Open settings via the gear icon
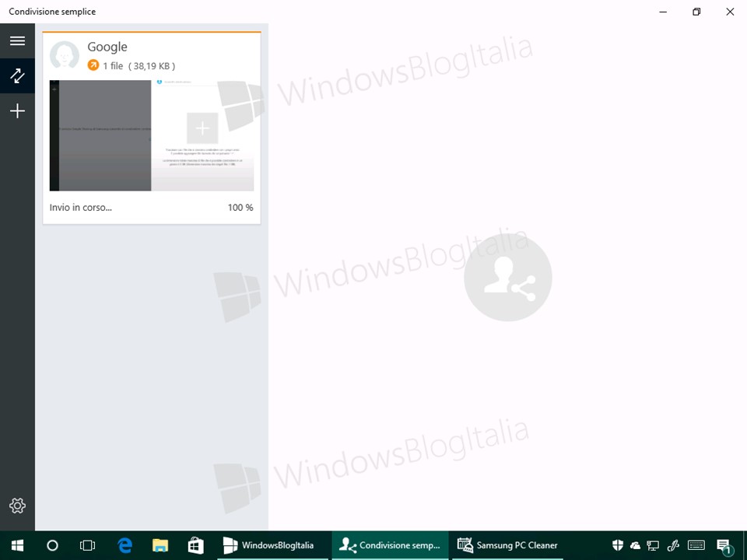 [17, 506]
